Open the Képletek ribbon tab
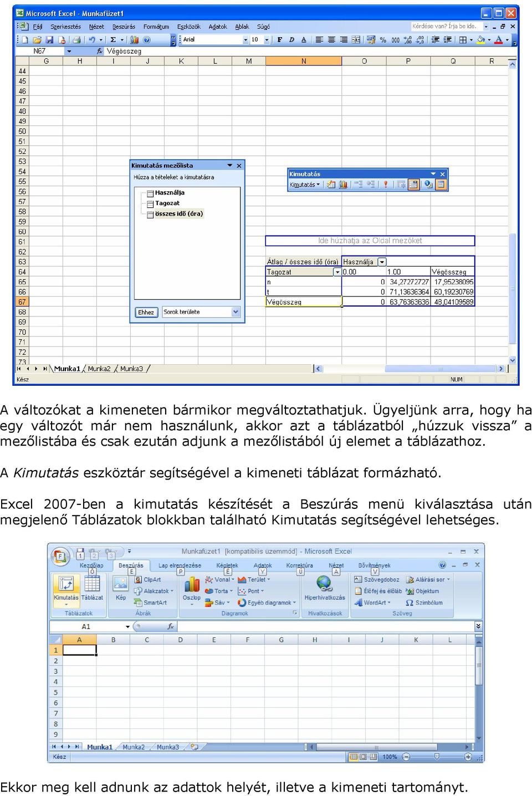This screenshot has width=532, height=796. (227, 565)
